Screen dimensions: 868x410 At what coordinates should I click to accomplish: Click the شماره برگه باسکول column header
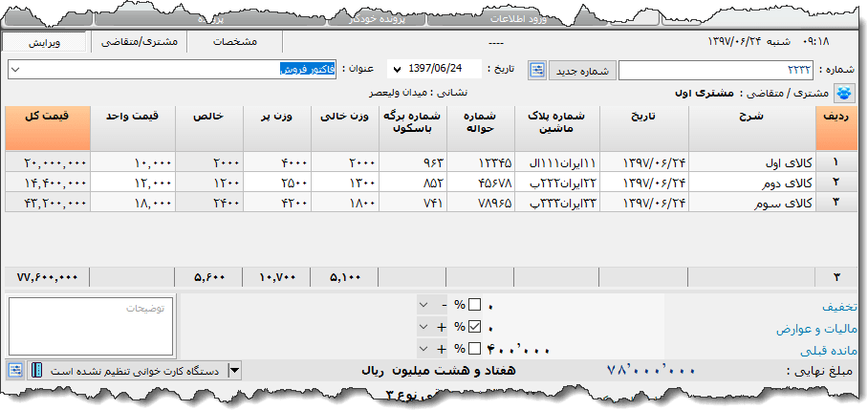point(413,128)
